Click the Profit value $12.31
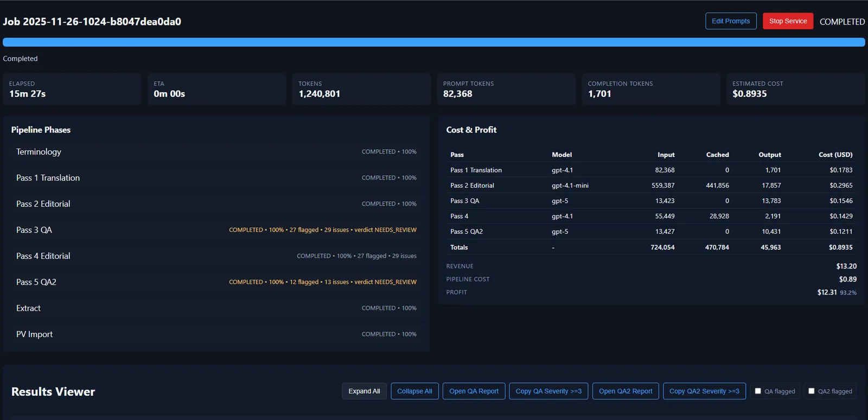The height and width of the screenshot is (420, 868). click(x=827, y=292)
